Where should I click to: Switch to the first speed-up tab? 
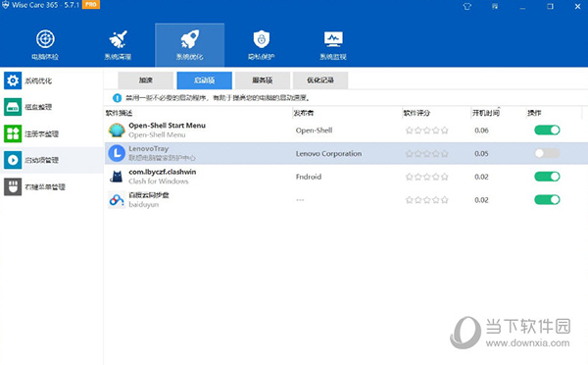[x=145, y=80]
